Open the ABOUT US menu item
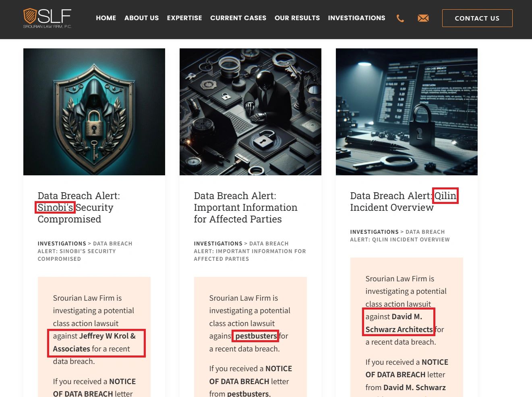 point(142,18)
